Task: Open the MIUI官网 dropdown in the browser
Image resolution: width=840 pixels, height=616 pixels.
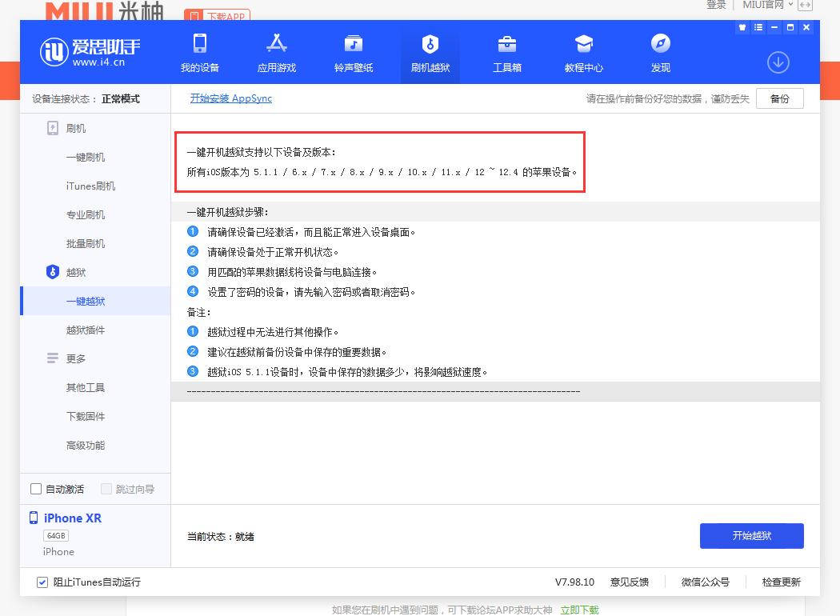Action: [765, 5]
